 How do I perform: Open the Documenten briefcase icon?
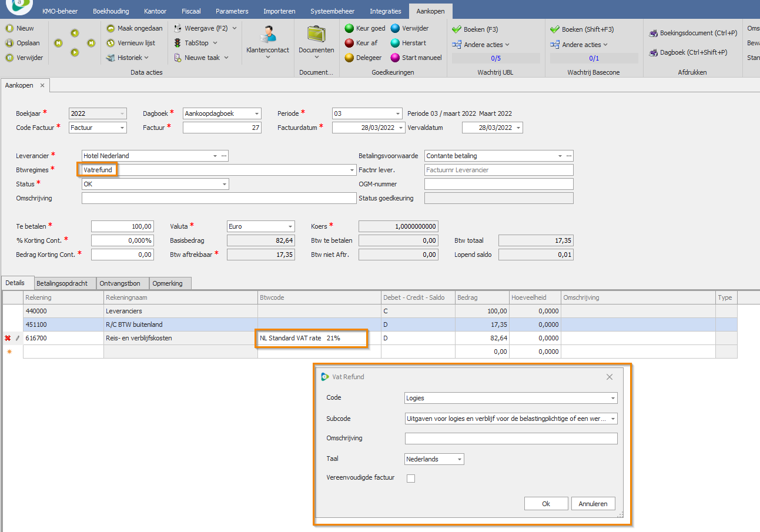point(316,34)
